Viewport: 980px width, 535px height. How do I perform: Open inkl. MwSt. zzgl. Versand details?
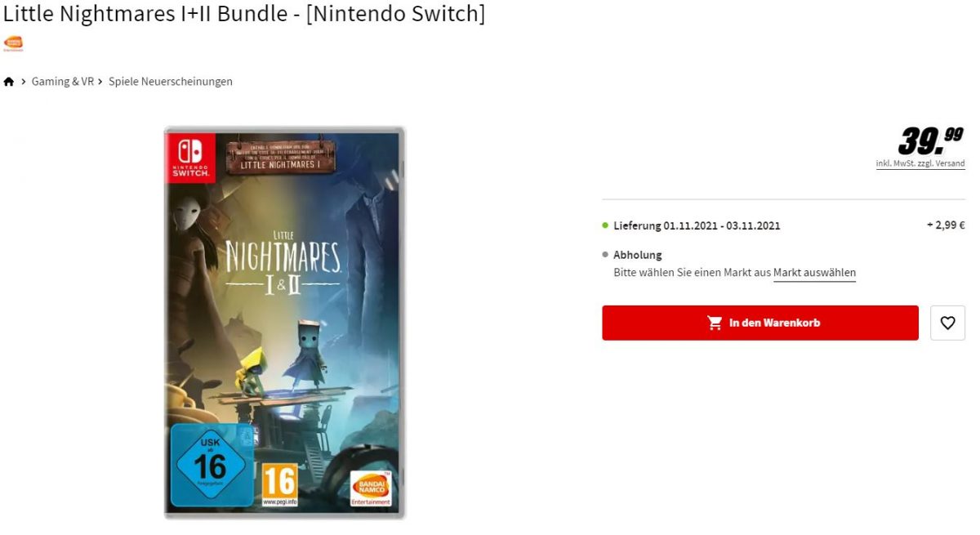click(920, 164)
